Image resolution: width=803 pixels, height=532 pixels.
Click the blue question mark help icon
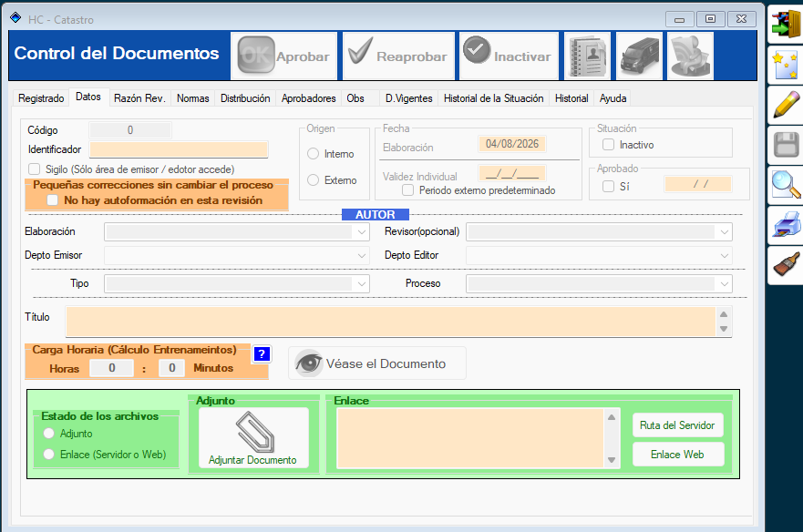[x=262, y=353]
